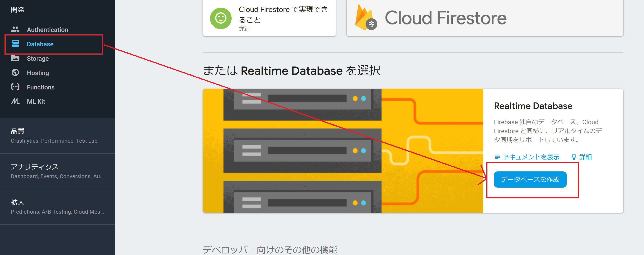
Task: Click the lightbulb icon beside 詳細
Action: point(574,157)
